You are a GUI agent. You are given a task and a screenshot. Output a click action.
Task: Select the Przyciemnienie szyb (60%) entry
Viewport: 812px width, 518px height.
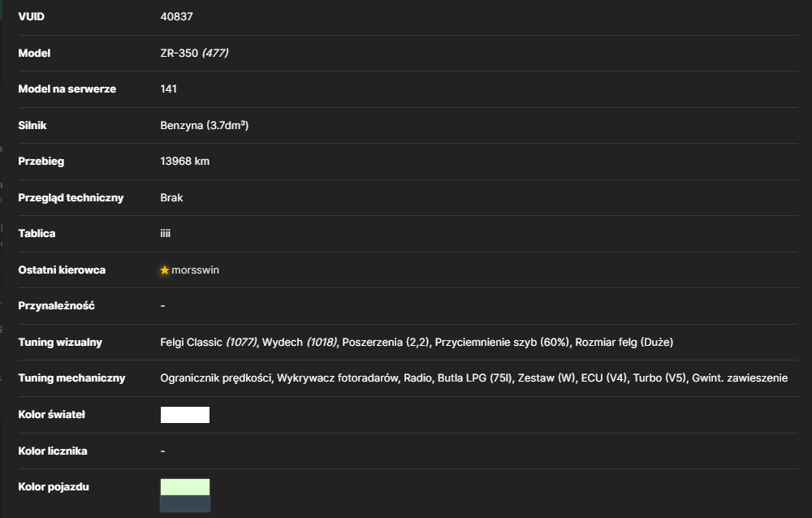pyautogui.click(x=502, y=342)
